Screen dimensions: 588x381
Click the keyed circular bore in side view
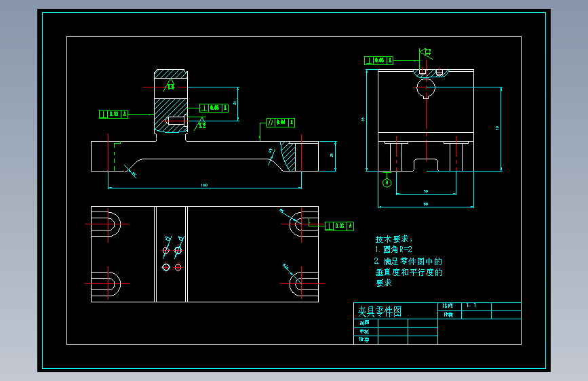click(x=426, y=89)
